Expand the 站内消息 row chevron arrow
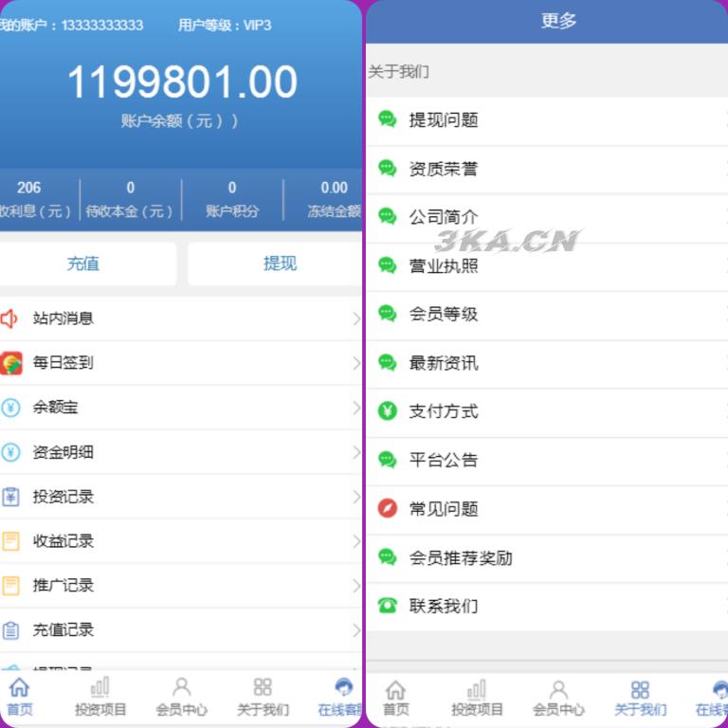Image resolution: width=728 pixels, height=728 pixels. pos(356,318)
